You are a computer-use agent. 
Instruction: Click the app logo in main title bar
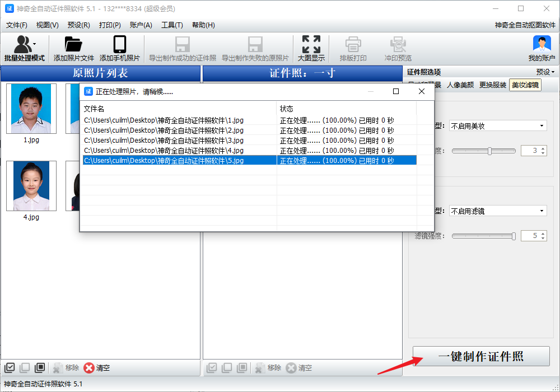[x=10, y=8]
